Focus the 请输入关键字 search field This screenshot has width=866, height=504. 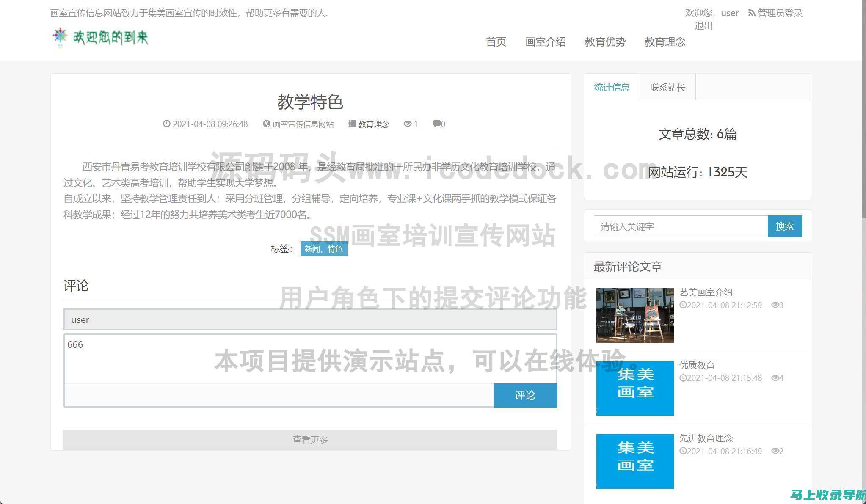[x=681, y=226]
